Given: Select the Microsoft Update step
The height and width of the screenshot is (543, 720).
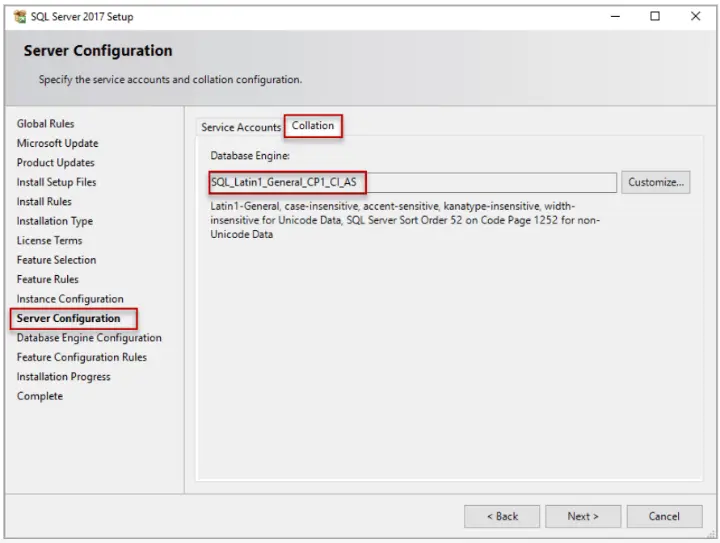Looking at the screenshot, I should pos(57,143).
